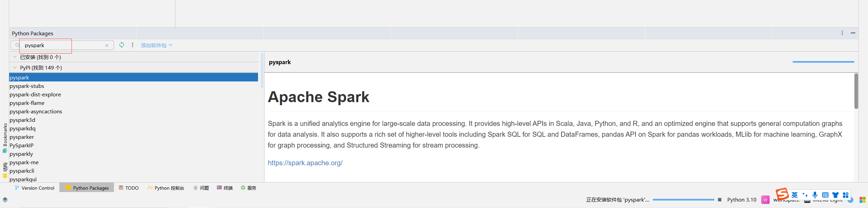Open the Python 控制台 tab
Viewport: 868px width, 208px height.
pyautogui.click(x=166, y=188)
